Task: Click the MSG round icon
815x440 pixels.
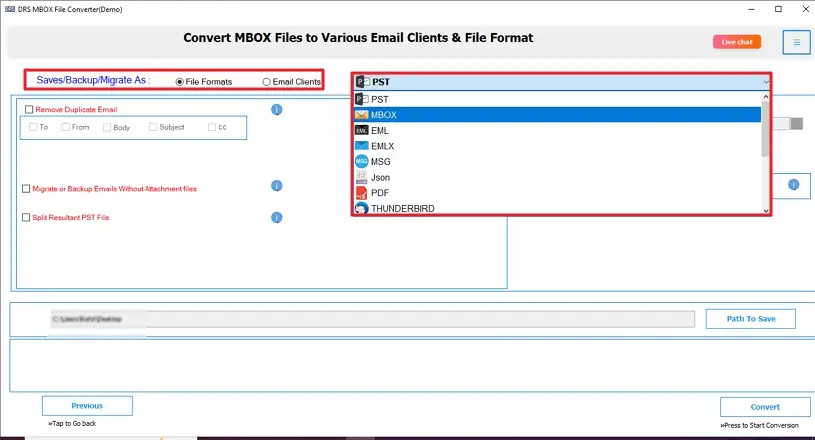Action: (x=362, y=162)
